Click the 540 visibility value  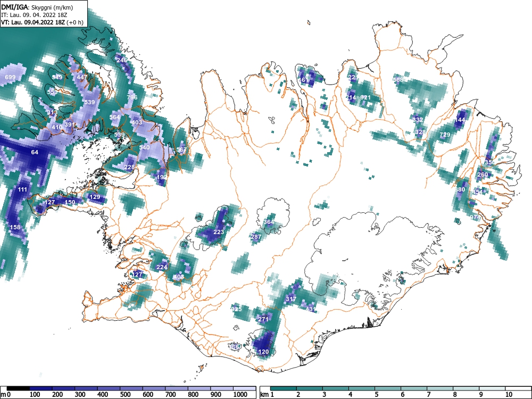[x=144, y=147]
